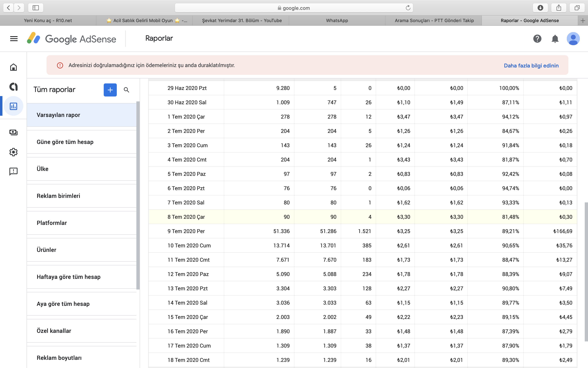Click the 1 Tem 2020 Çar date cell

point(186,117)
